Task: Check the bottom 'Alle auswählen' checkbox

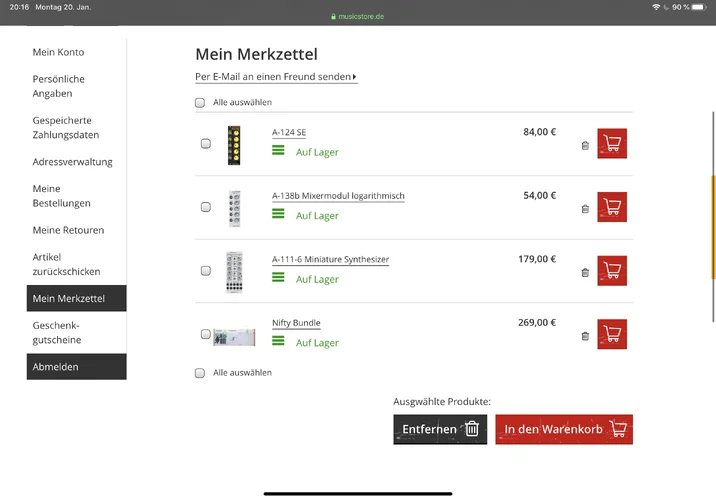Action: (x=200, y=373)
